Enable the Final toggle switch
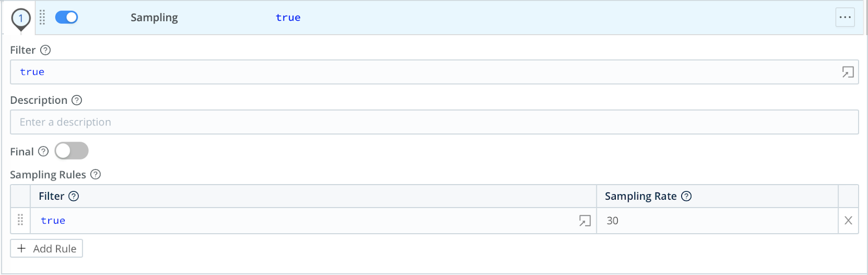The height and width of the screenshot is (275, 868). pyautogui.click(x=71, y=151)
